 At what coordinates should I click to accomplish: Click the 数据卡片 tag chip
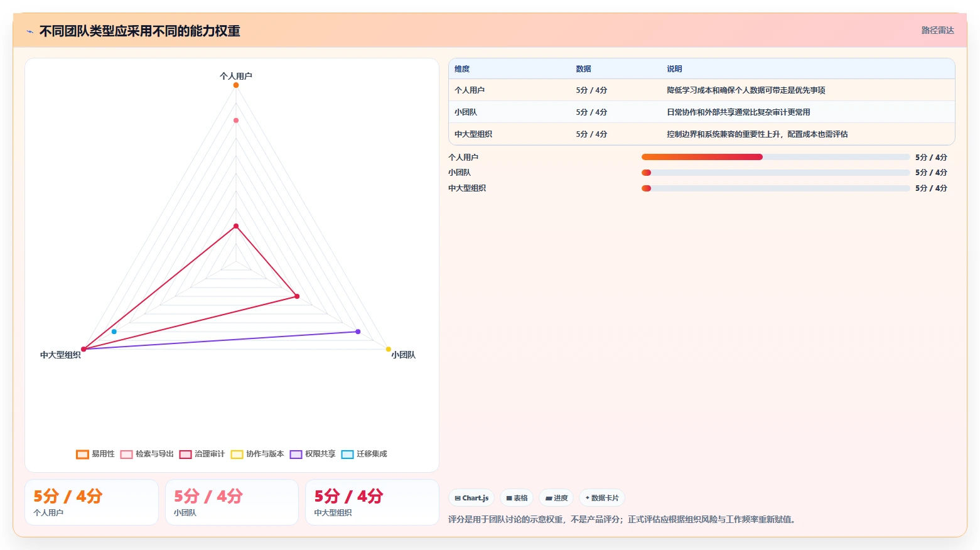pyautogui.click(x=602, y=498)
